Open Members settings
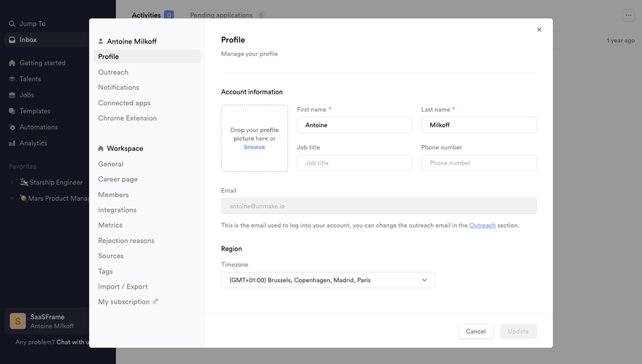 point(113,194)
